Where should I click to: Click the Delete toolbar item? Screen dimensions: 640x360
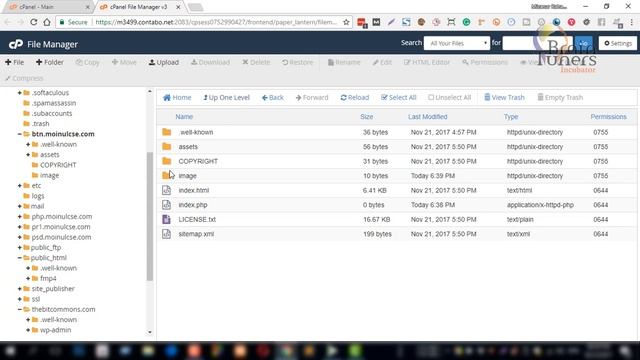[x=256, y=62]
